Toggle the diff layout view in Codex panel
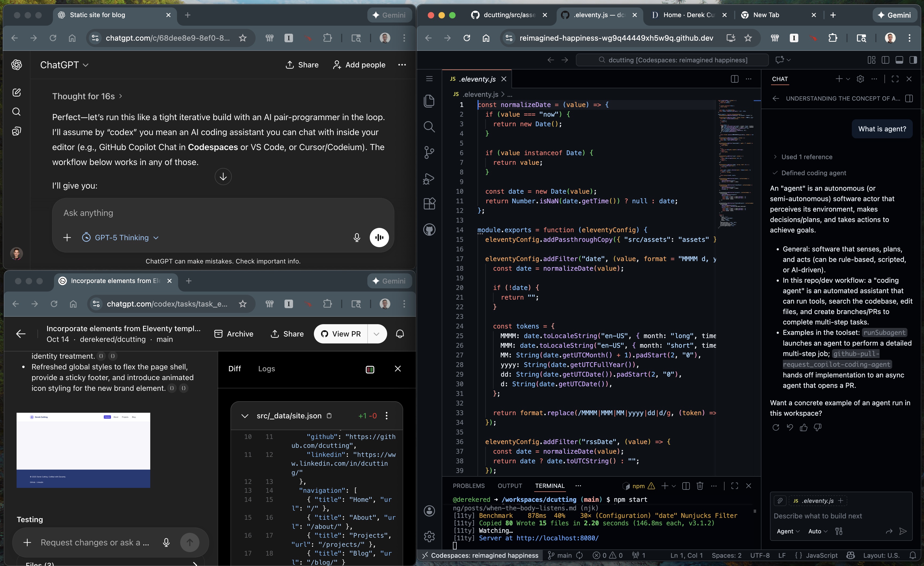This screenshot has width=924, height=566. coord(369,369)
